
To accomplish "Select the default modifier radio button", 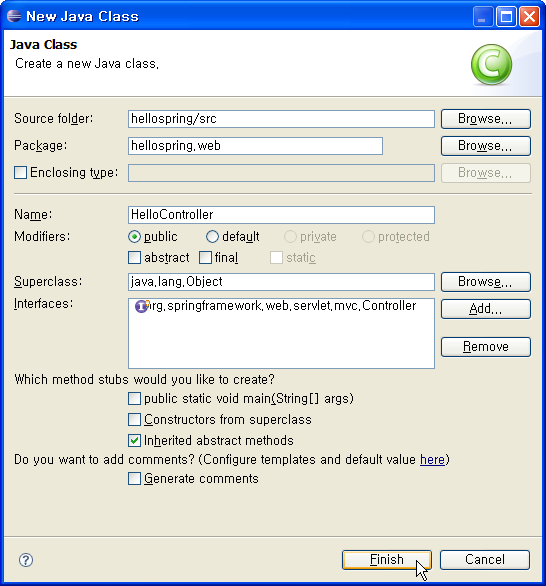I will point(212,237).
